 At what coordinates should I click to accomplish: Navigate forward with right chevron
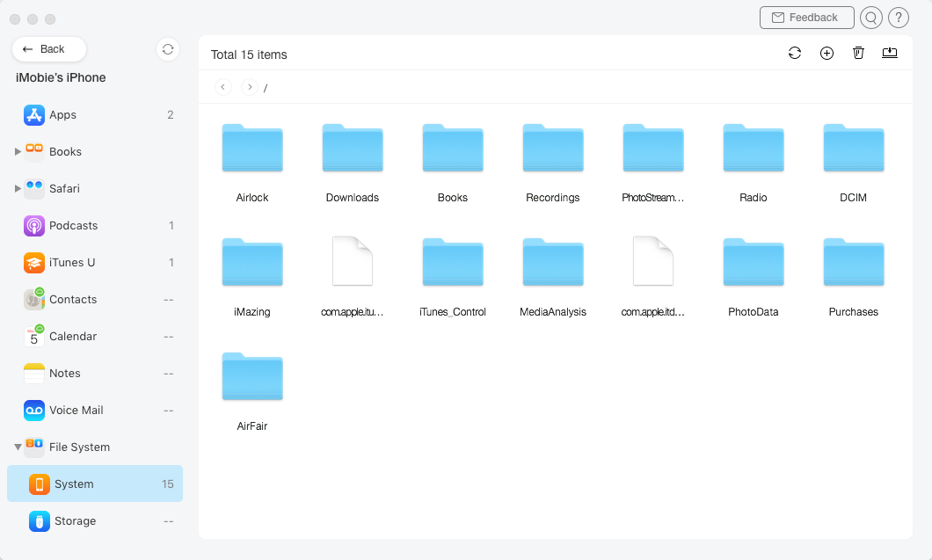(250, 87)
